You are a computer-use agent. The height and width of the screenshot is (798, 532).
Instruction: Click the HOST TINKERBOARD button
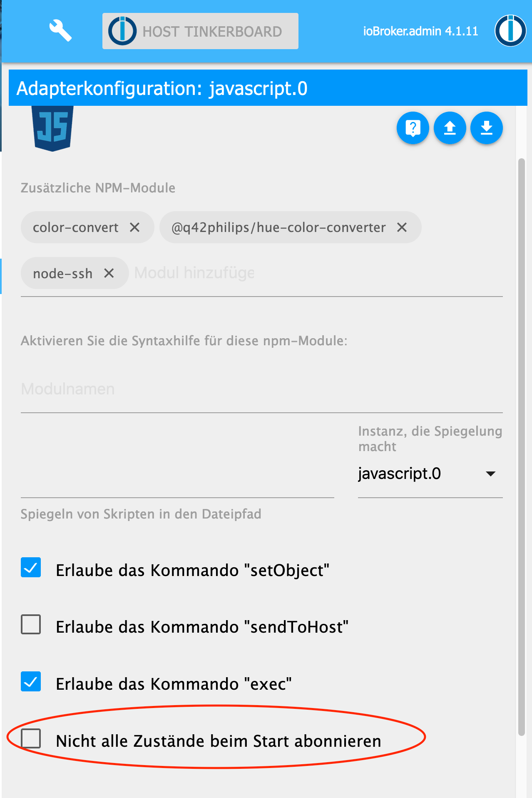[200, 31]
